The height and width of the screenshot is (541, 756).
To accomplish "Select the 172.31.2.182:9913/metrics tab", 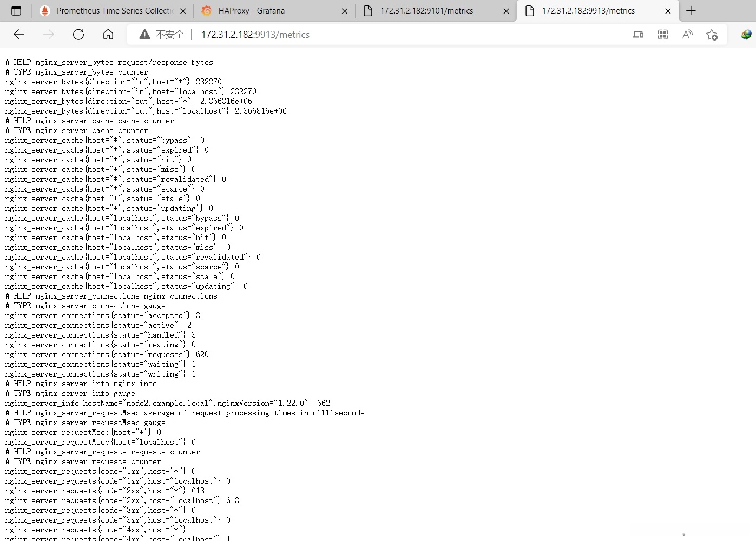I will [598, 11].
